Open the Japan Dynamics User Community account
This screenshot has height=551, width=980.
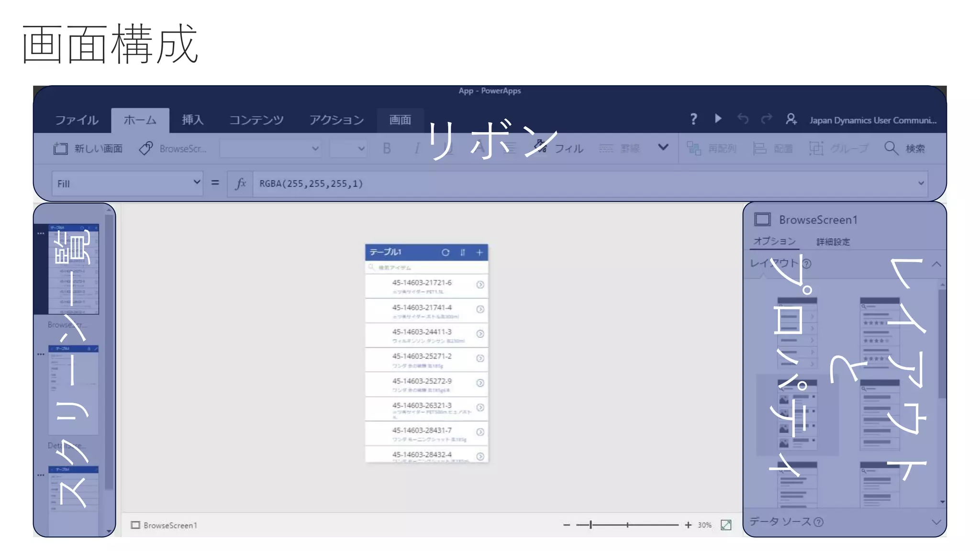(x=873, y=120)
